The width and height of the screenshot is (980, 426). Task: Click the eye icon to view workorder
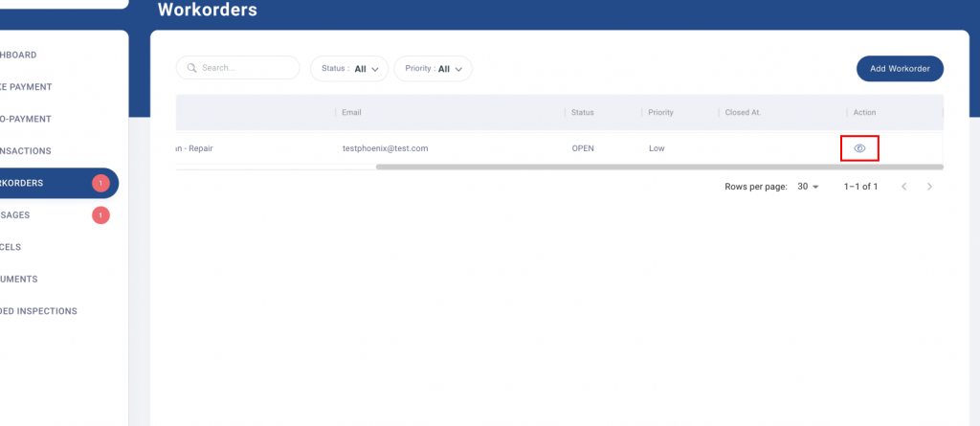858,148
